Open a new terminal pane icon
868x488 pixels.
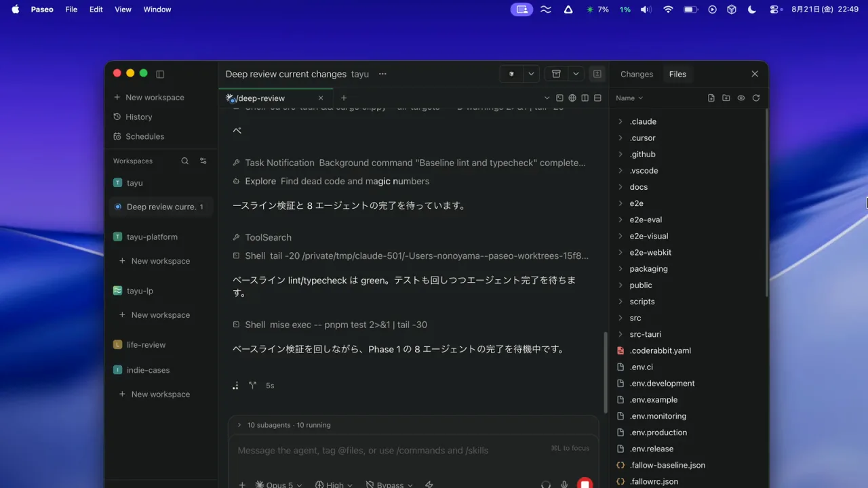[x=559, y=98]
